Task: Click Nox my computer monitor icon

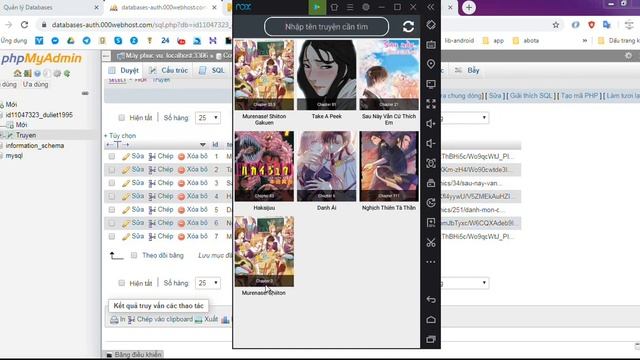Action: coord(431,84)
